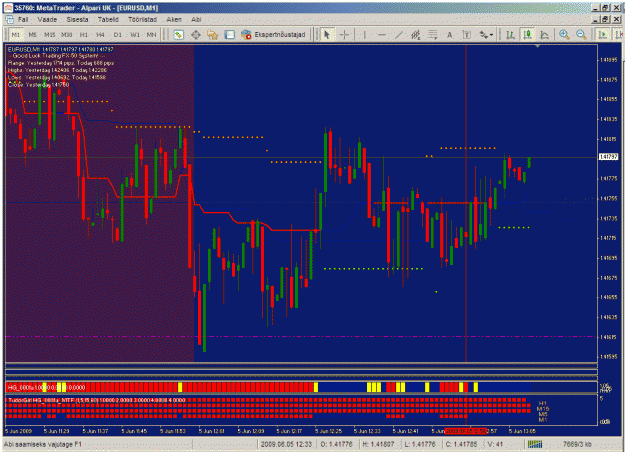Open the Navigator folder-star icon
This screenshot has height=452, width=625.
coord(212,35)
